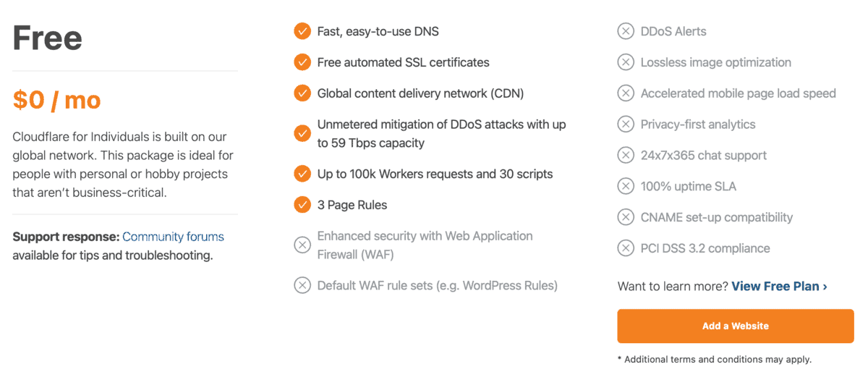Click the X icon beside Enhanced security with WAF
The height and width of the screenshot is (375, 868).
(302, 245)
